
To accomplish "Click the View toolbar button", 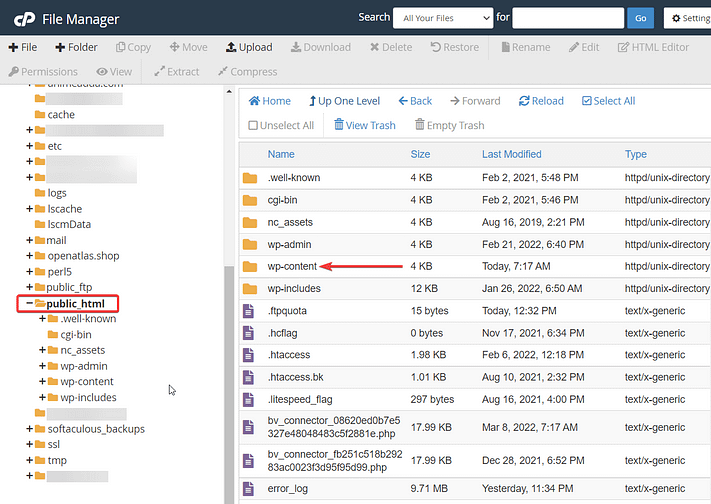I will coord(114,72).
